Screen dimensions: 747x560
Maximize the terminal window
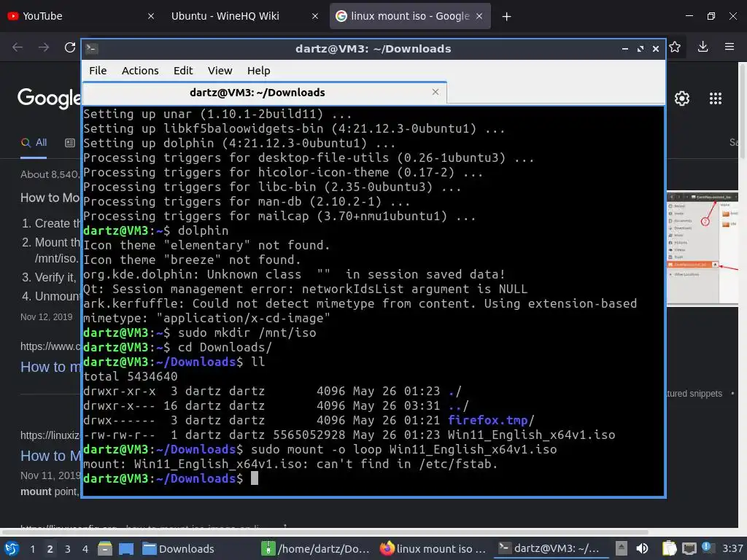[x=640, y=49]
